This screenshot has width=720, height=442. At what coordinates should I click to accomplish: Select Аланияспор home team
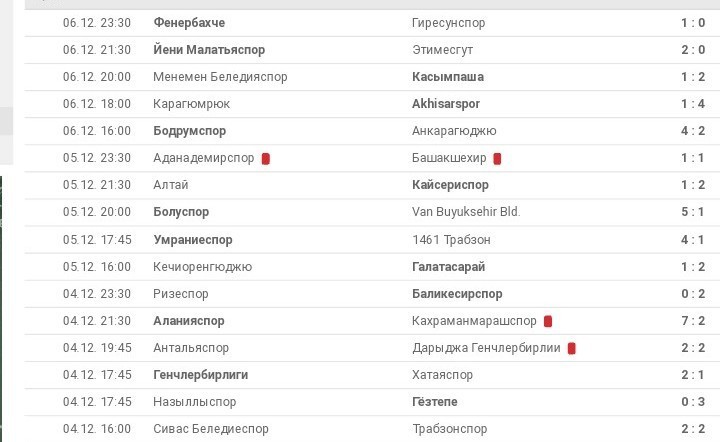[189, 321]
